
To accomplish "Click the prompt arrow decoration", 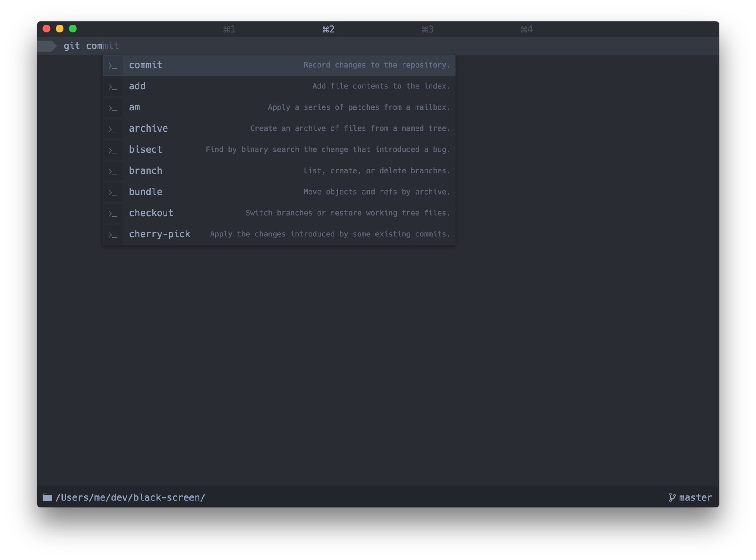I will pos(47,46).
